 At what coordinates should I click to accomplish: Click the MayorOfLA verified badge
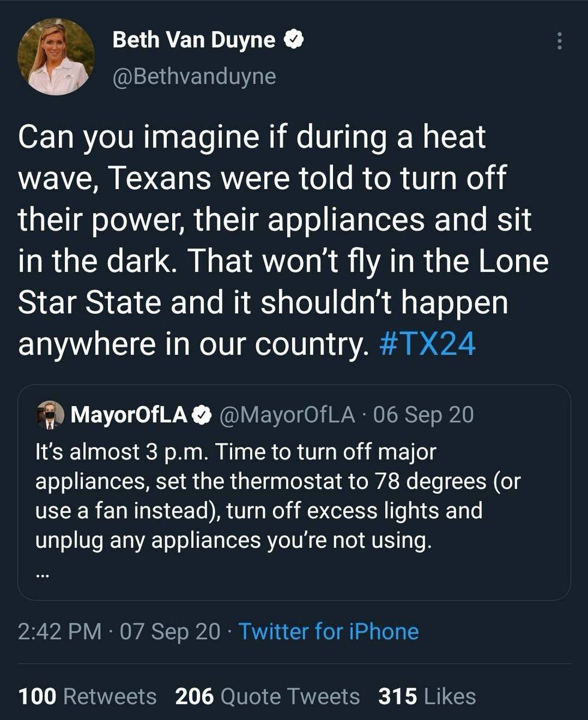coord(204,415)
